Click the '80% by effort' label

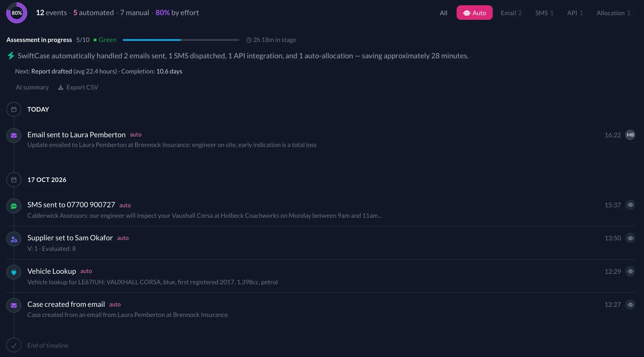click(177, 12)
